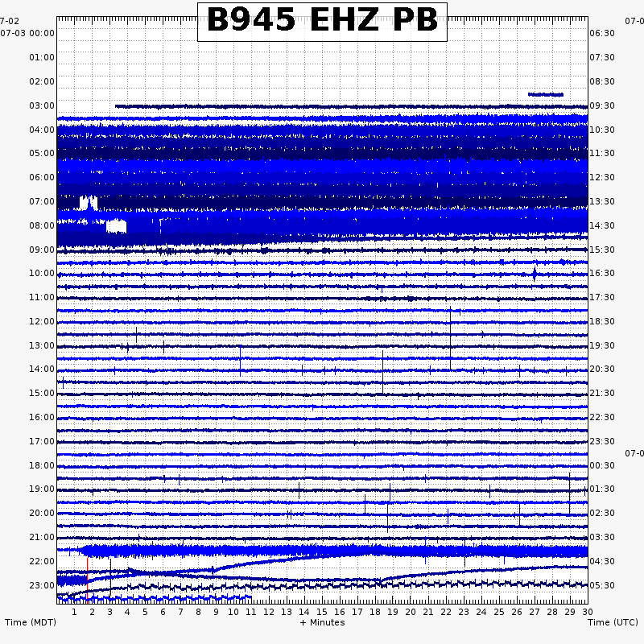Select the "07:00" MDT time label
644x644 pixels.
tap(42, 202)
